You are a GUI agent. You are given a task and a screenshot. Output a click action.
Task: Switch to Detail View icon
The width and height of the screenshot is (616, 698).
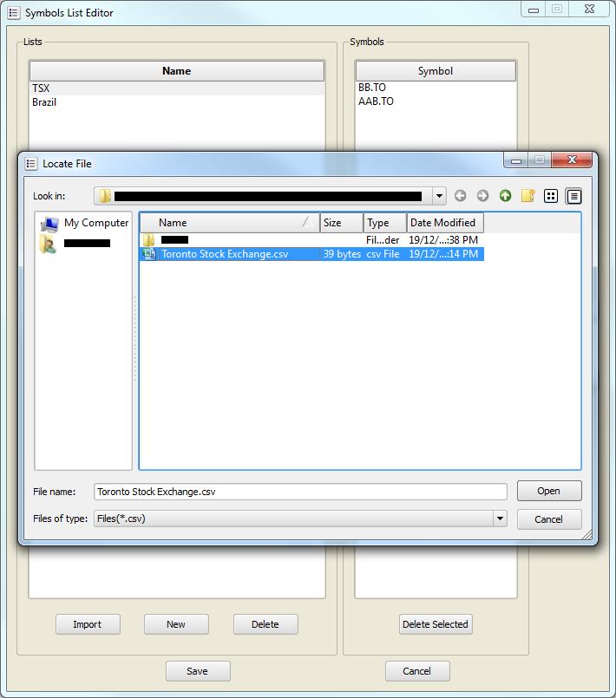pyautogui.click(x=573, y=196)
